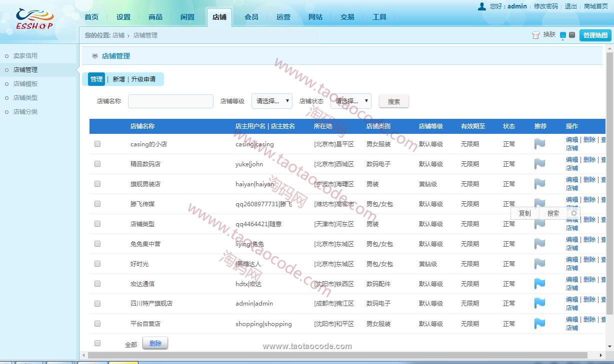The image size is (614, 364).
Task: Toggle recommend flag for 平台自营店
Action: 539,324
